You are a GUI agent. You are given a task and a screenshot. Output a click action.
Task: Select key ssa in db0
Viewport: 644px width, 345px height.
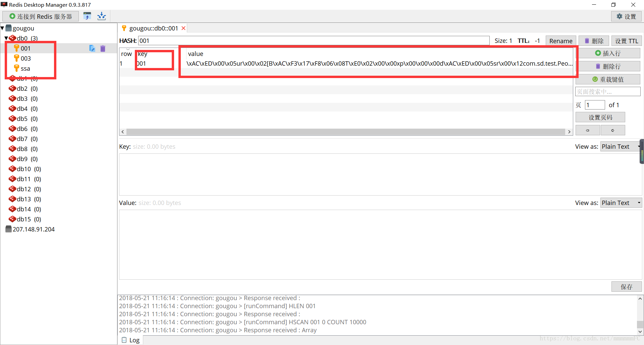click(x=25, y=69)
